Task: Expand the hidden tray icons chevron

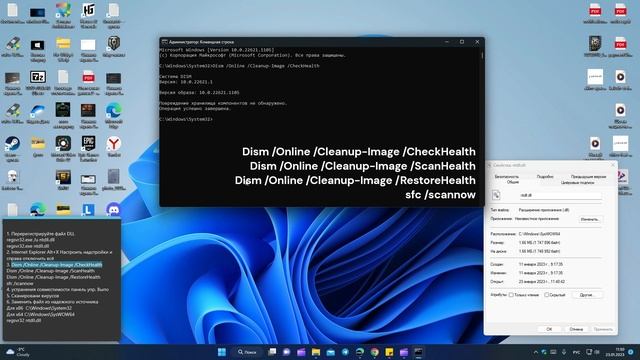Action: click(x=536, y=352)
